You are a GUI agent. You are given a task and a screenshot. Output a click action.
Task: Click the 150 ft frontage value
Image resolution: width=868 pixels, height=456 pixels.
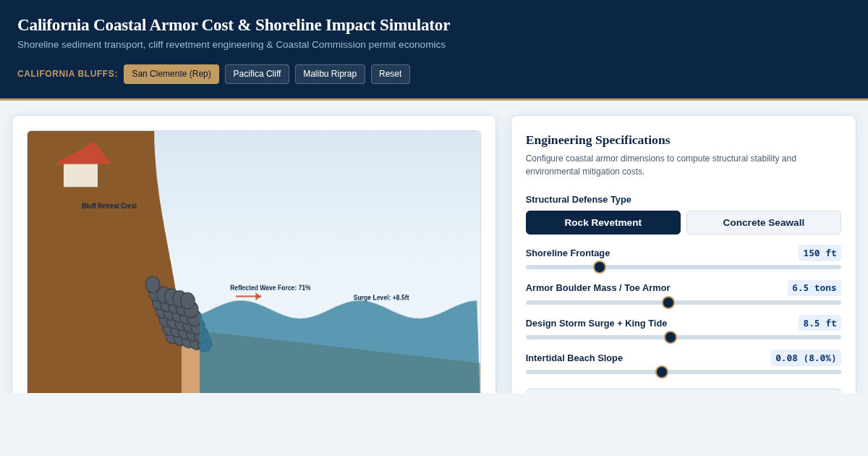coord(820,253)
